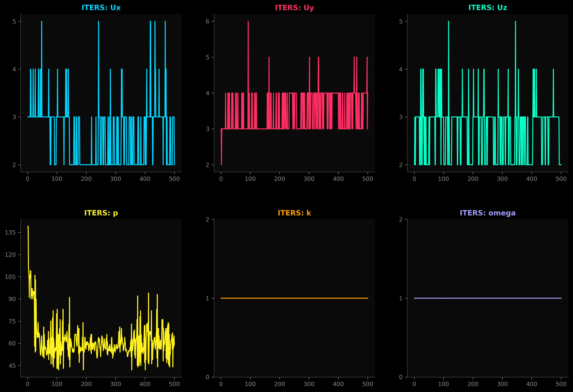Click y-axis label 2 in omega plot
573x392 pixels.
[x=401, y=219]
